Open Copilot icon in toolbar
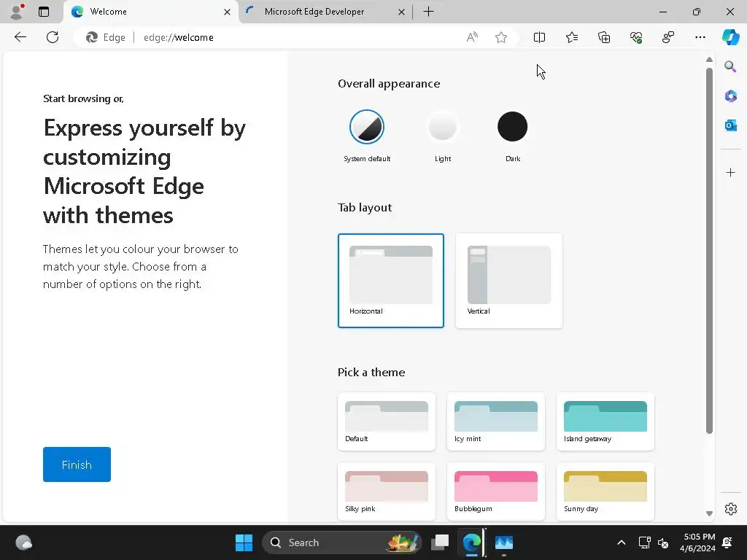Image resolution: width=747 pixels, height=560 pixels. [x=730, y=37]
